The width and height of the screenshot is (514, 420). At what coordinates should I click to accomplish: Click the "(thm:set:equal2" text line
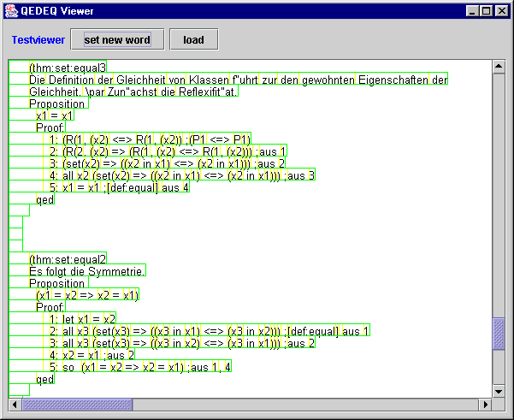tap(68, 259)
